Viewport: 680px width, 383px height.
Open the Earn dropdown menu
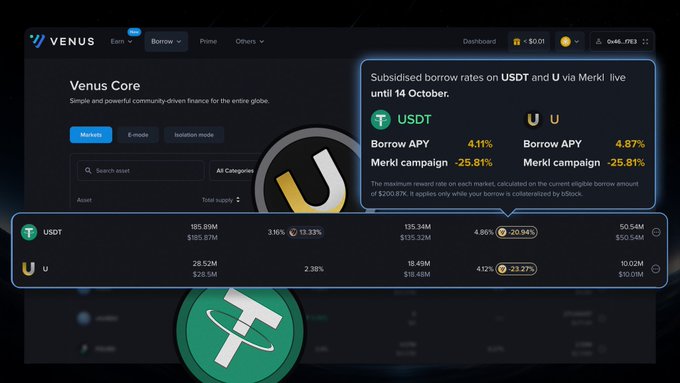(x=121, y=41)
